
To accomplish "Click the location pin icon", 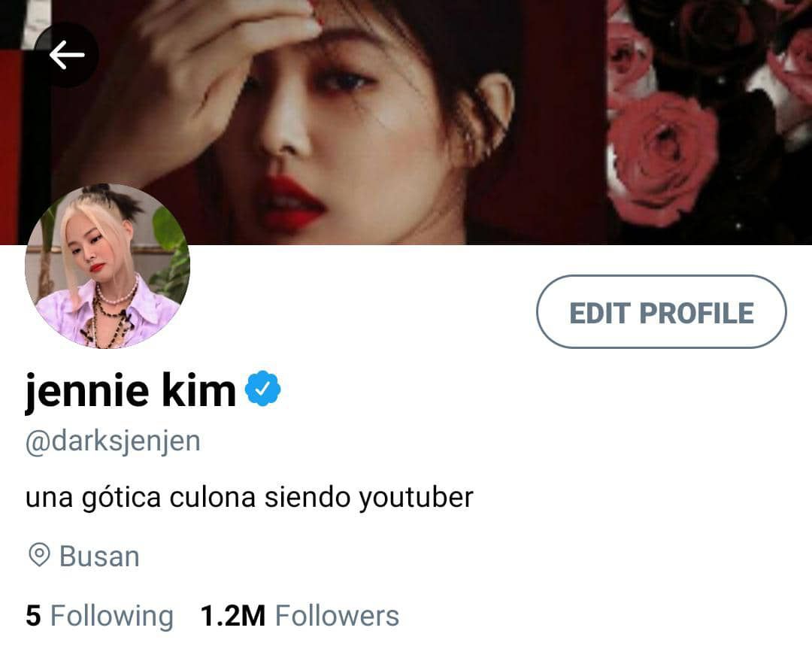I will pyautogui.click(x=39, y=556).
